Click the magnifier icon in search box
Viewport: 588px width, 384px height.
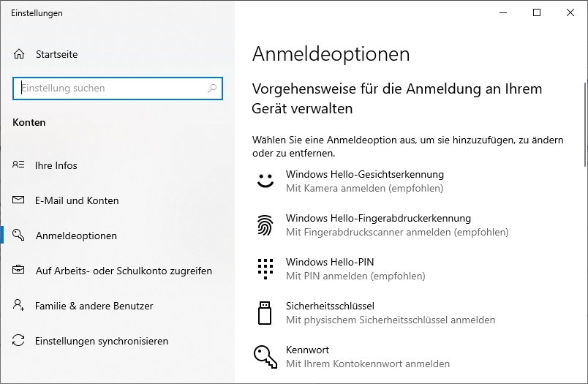[x=212, y=89]
